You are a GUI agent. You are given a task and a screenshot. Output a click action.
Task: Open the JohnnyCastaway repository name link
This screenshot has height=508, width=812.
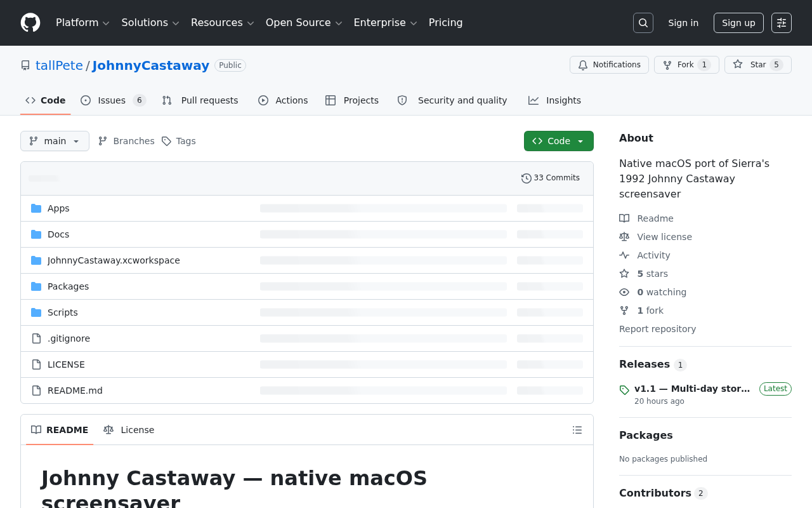(151, 65)
